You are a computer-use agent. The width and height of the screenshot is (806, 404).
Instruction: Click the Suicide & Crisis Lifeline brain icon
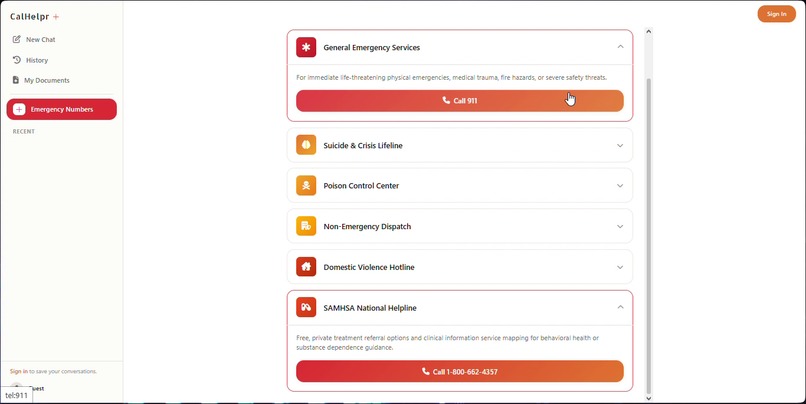306,145
